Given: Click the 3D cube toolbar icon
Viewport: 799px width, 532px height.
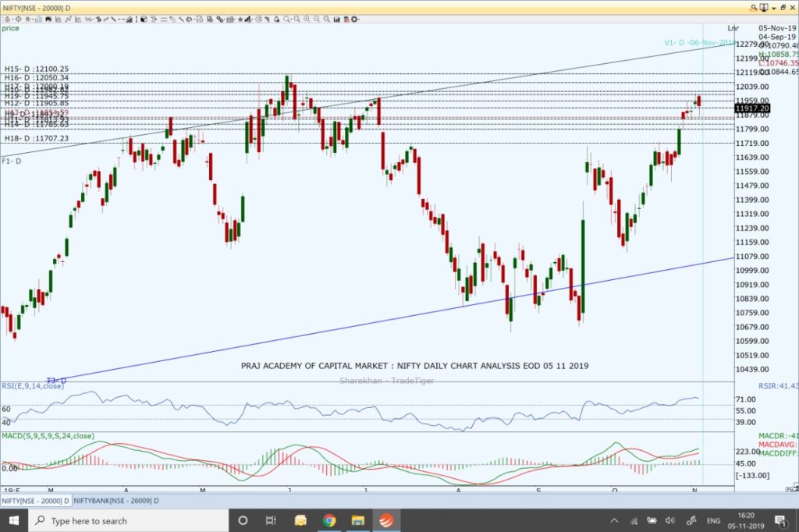Looking at the screenshot, I should coord(144,20).
